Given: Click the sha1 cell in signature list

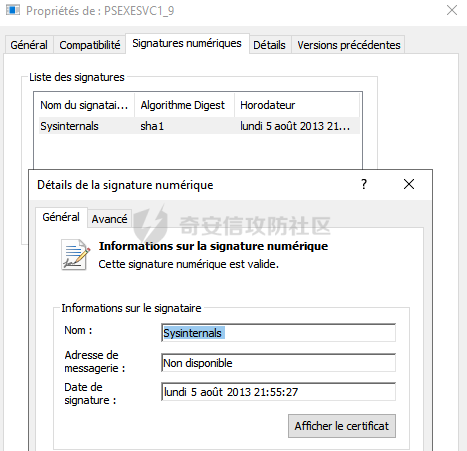Looking at the screenshot, I should [x=152, y=126].
